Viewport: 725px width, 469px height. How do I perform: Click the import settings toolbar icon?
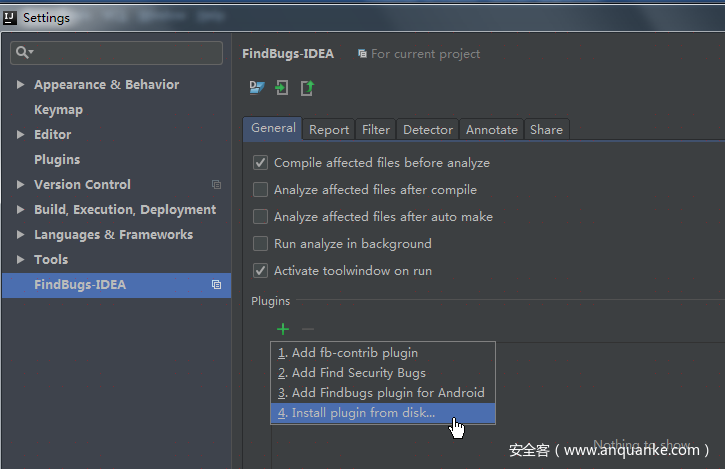click(x=282, y=87)
